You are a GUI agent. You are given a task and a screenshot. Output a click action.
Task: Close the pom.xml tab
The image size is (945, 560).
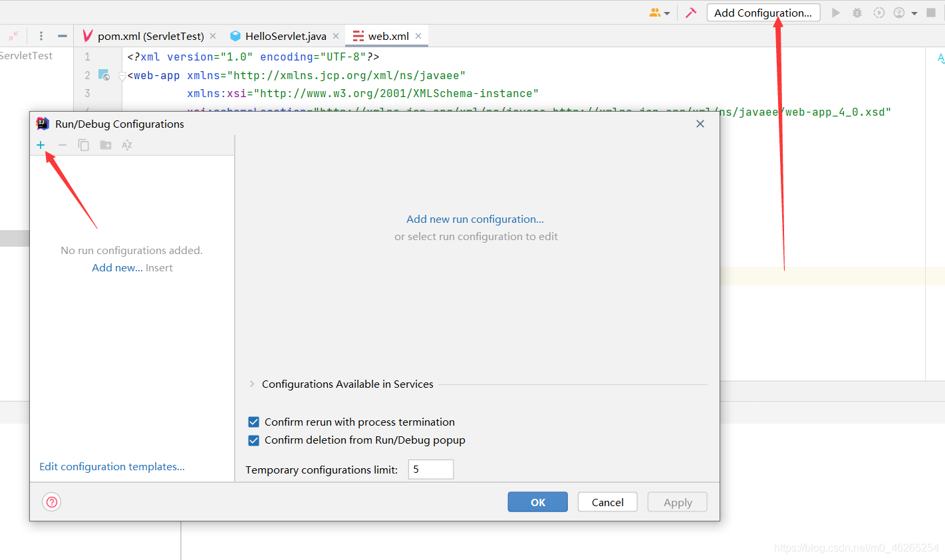click(213, 36)
